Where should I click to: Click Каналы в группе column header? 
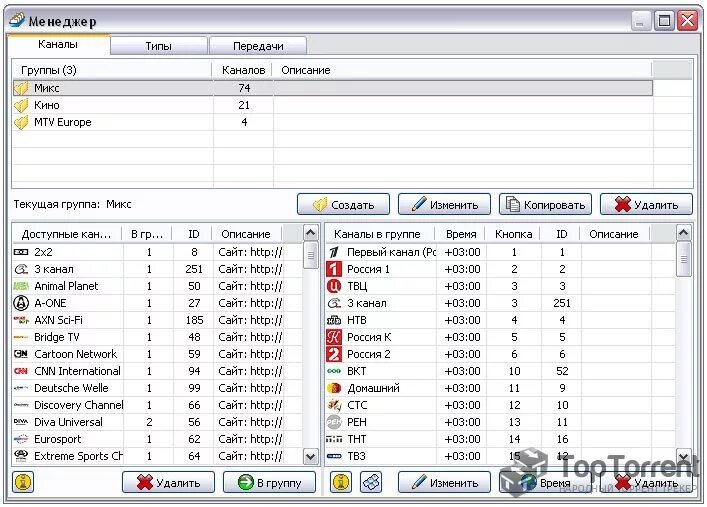pos(380,234)
